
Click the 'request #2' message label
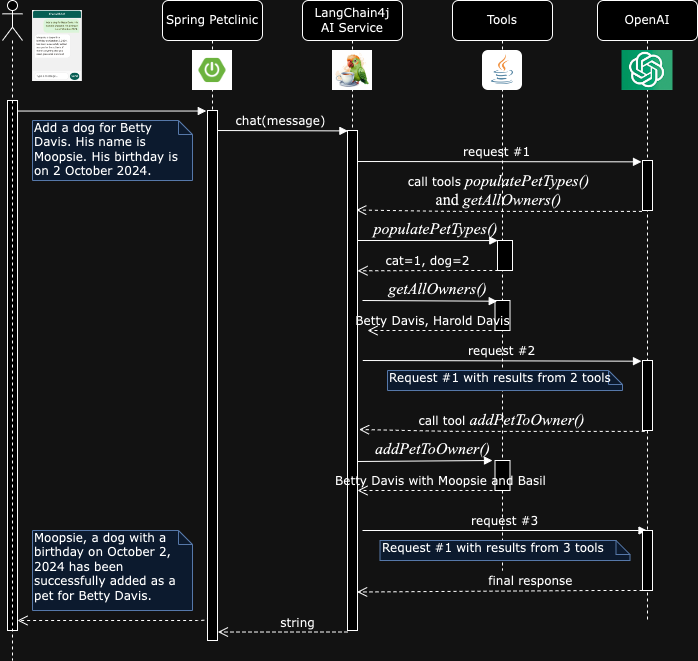(501, 351)
